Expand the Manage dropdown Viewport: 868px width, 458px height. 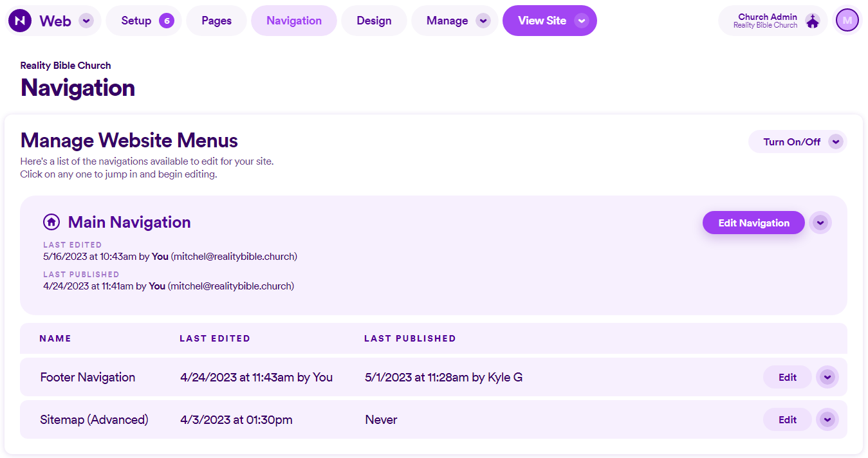coord(483,20)
